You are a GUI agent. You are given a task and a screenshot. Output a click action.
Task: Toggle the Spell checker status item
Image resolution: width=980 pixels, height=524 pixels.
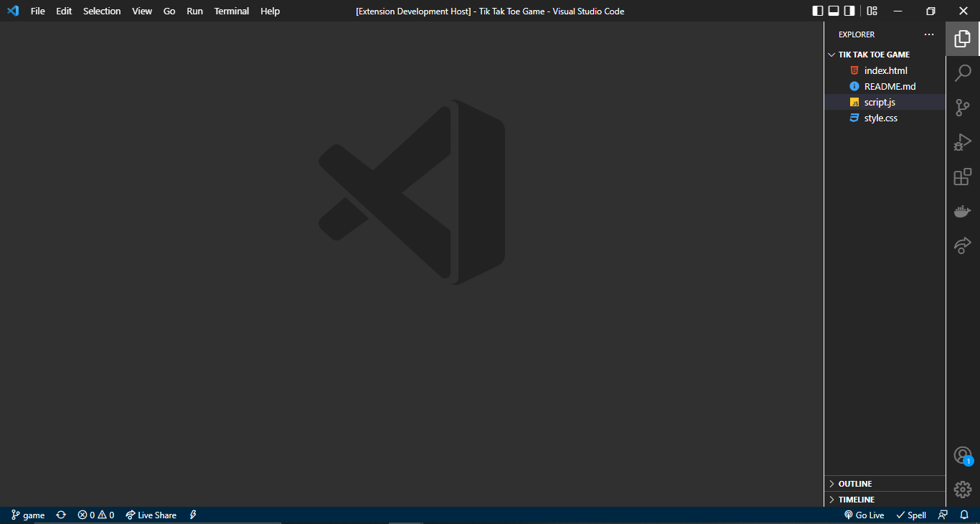[x=911, y=515]
